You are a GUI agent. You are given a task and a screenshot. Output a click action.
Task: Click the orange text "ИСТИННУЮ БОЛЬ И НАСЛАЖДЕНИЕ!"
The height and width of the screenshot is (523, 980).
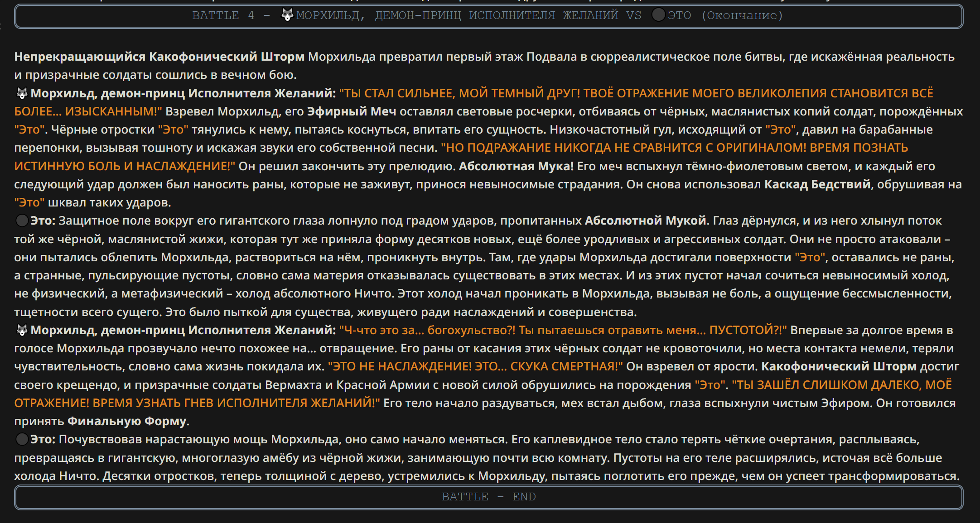[125, 166]
